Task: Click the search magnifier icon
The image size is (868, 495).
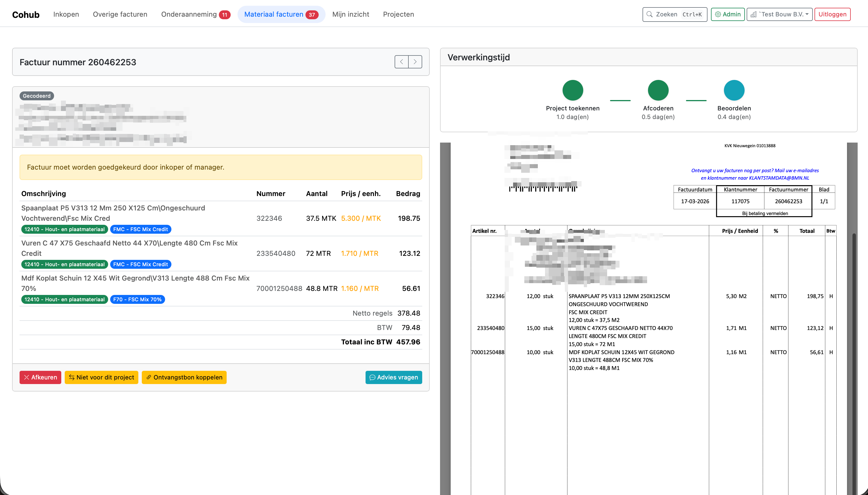Action: [650, 14]
